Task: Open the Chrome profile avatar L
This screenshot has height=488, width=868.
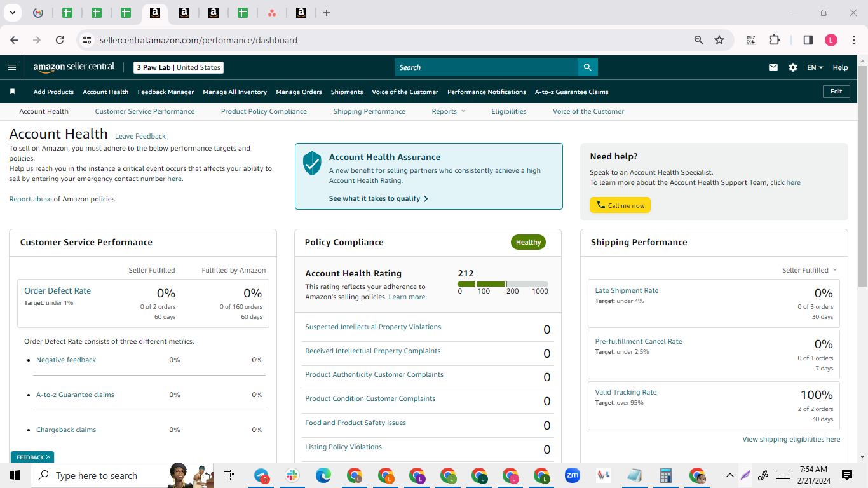Action: [x=831, y=40]
